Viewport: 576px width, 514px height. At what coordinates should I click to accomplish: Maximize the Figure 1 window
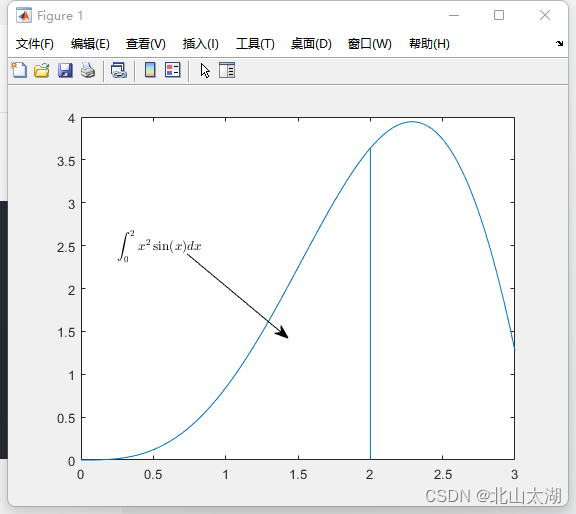[499, 15]
